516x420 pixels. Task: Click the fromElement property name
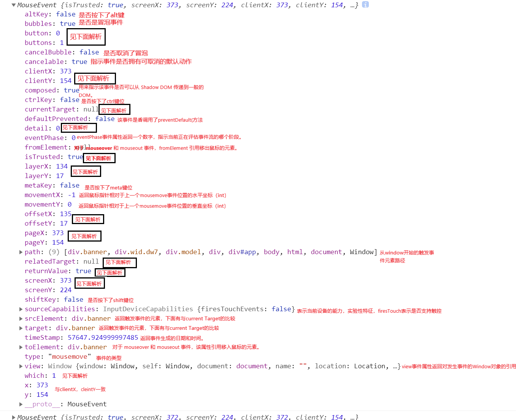(x=46, y=147)
